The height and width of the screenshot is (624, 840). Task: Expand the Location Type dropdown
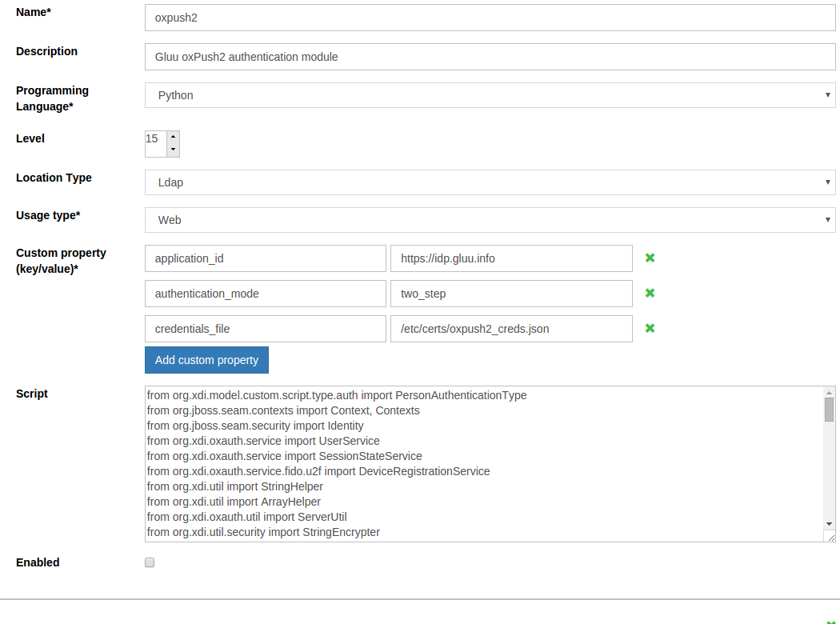[490, 182]
